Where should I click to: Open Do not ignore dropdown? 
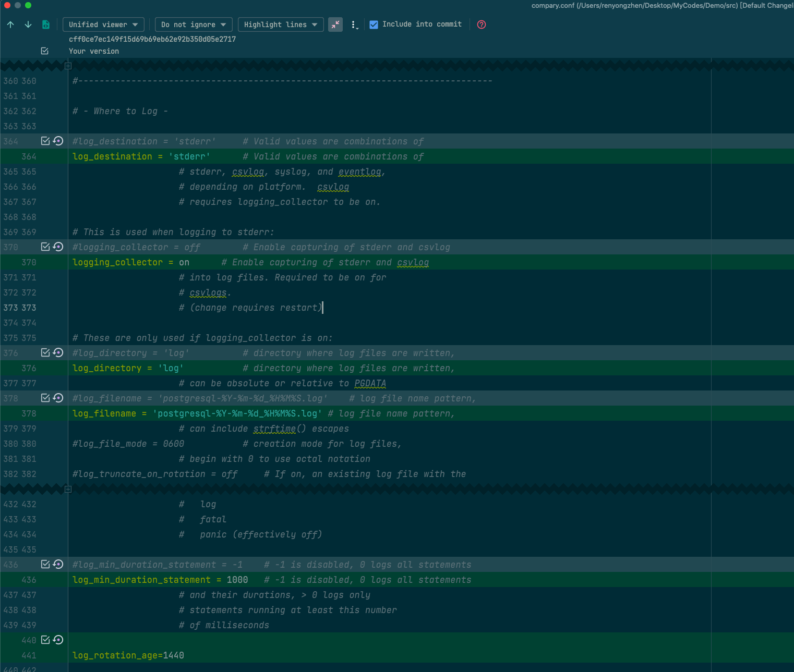(x=194, y=25)
